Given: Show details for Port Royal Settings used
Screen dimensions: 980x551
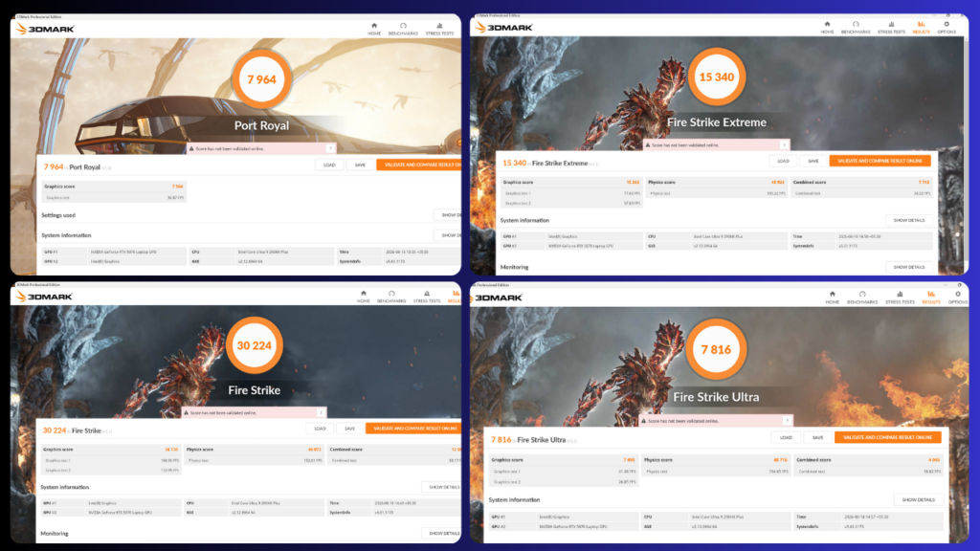Looking at the screenshot, I should tap(448, 215).
